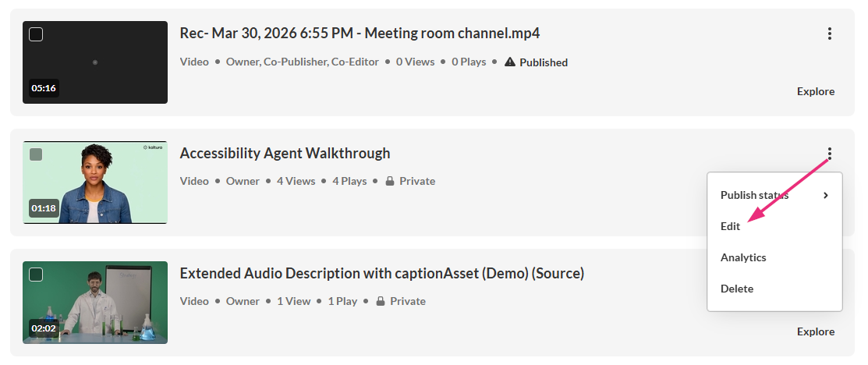
Task: Open the Accessibility Agent Walkthrough title link
Action: (x=285, y=154)
